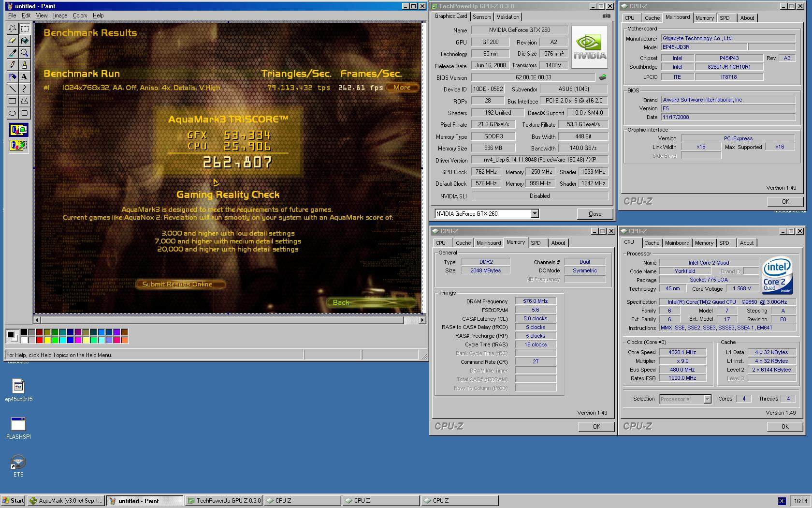Switch to TechPowerUp GPU-Z in taskbar
The image size is (812, 508).
click(x=224, y=501)
